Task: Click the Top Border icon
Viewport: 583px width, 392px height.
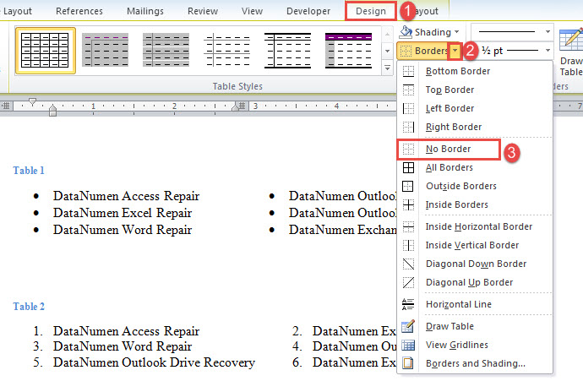Action: [408, 90]
